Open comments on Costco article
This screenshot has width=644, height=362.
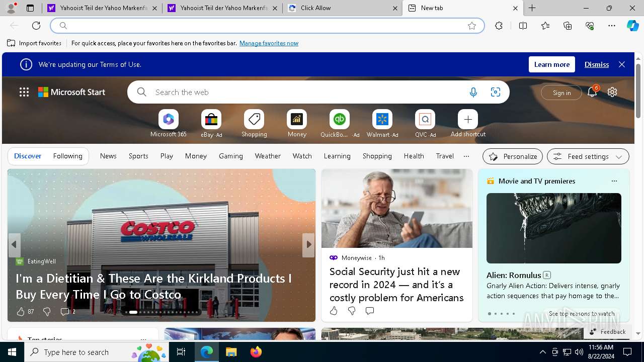tap(64, 312)
